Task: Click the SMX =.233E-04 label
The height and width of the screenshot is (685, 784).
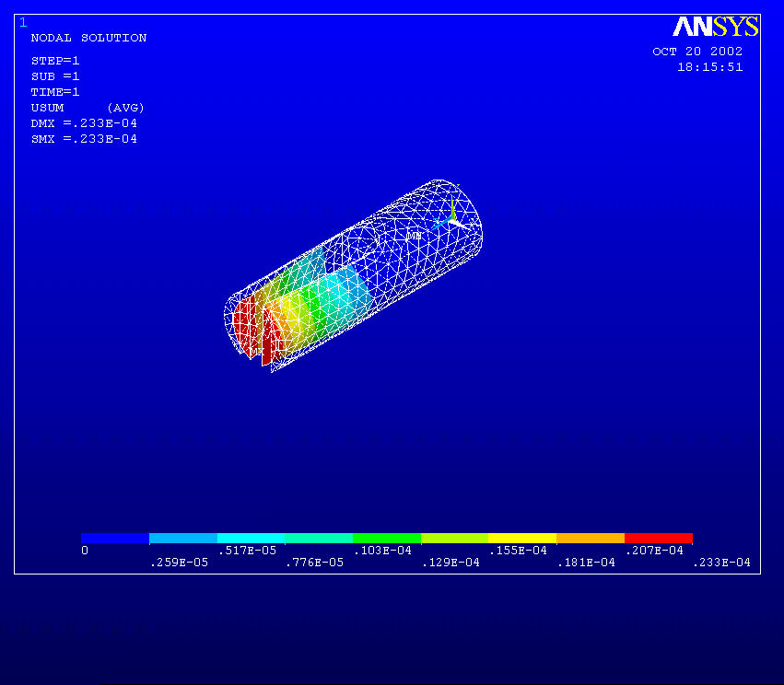Action: [x=84, y=139]
